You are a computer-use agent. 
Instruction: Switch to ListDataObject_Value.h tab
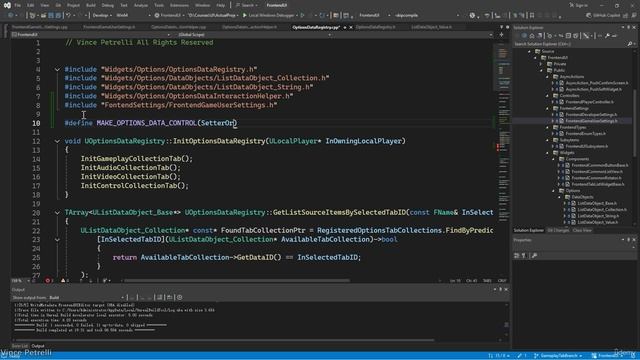click(431, 27)
